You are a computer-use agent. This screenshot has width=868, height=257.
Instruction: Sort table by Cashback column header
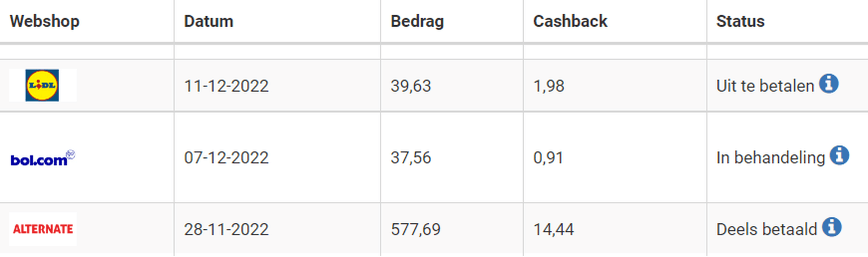pyautogui.click(x=570, y=21)
